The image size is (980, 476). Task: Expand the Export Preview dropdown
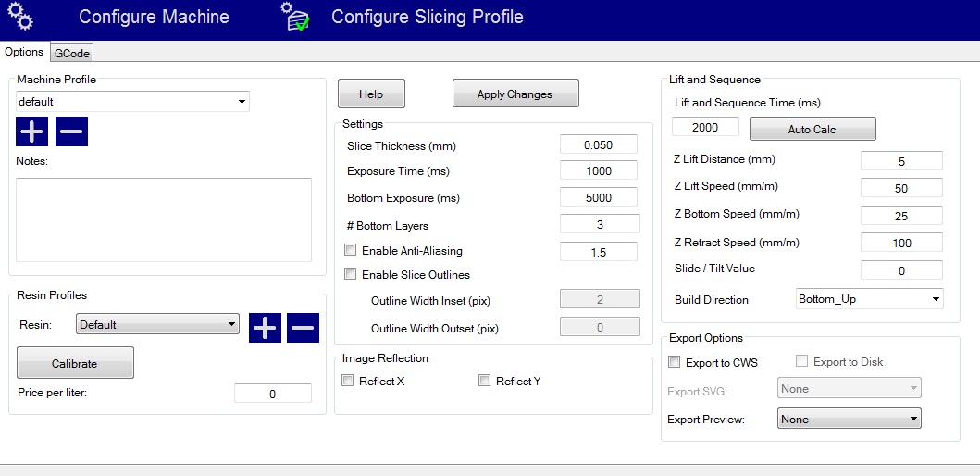pyautogui.click(x=850, y=419)
